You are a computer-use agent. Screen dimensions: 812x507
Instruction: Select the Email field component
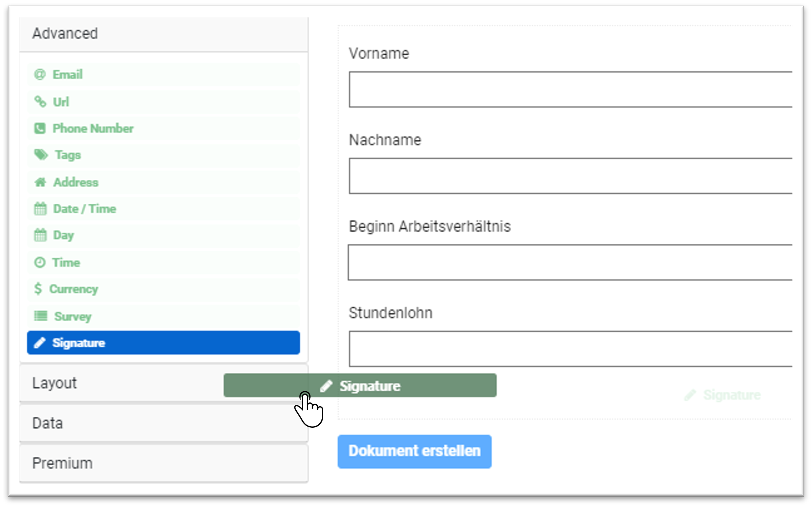(163, 75)
